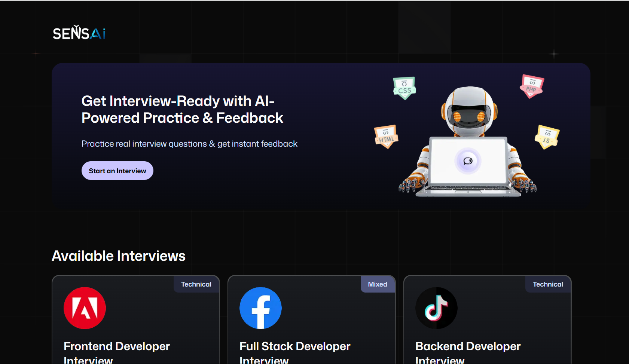This screenshot has width=629, height=364.
Task: Open the Facebook logo icon
Action: coord(261,308)
